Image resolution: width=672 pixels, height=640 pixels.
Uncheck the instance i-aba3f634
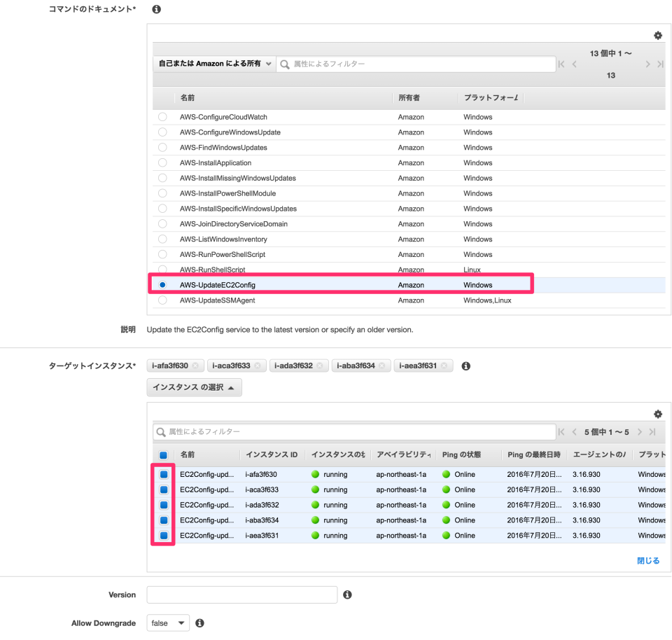tap(163, 520)
